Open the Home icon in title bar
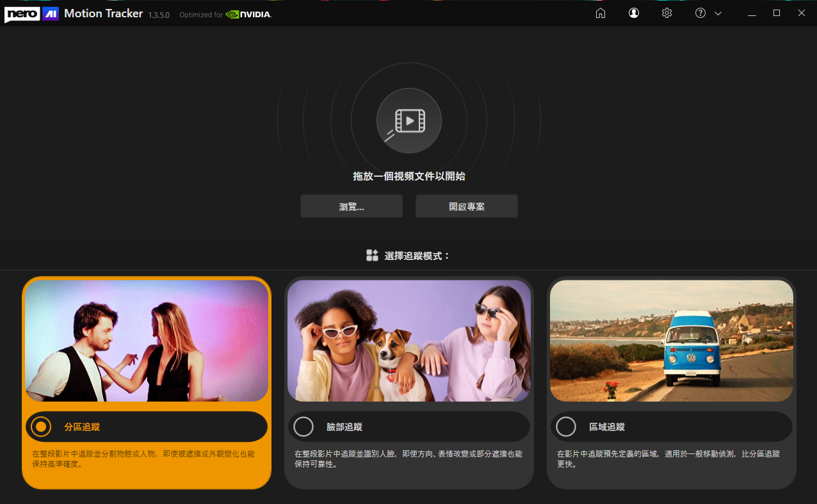The height and width of the screenshot is (504, 817). coord(601,13)
